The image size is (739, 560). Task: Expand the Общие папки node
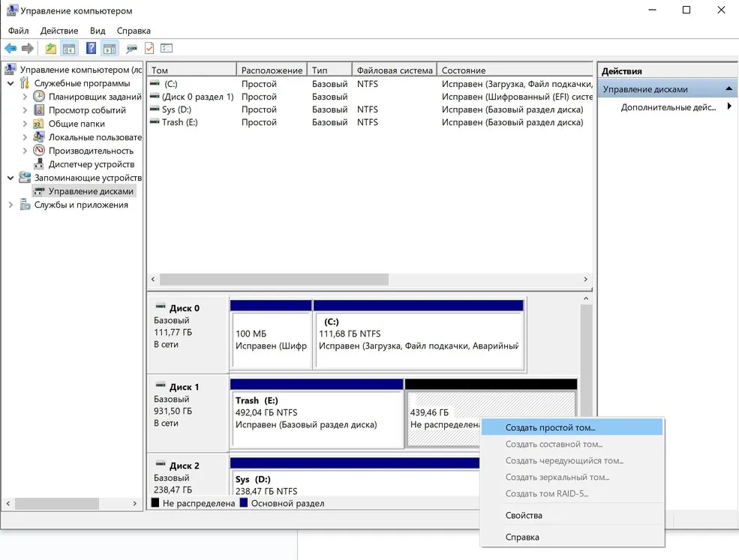coord(25,124)
